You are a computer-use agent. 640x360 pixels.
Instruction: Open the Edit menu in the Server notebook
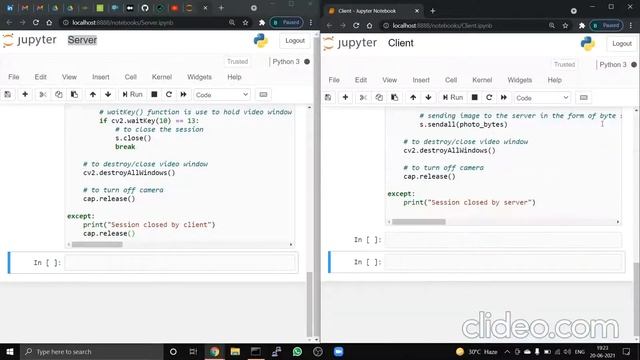click(40, 77)
